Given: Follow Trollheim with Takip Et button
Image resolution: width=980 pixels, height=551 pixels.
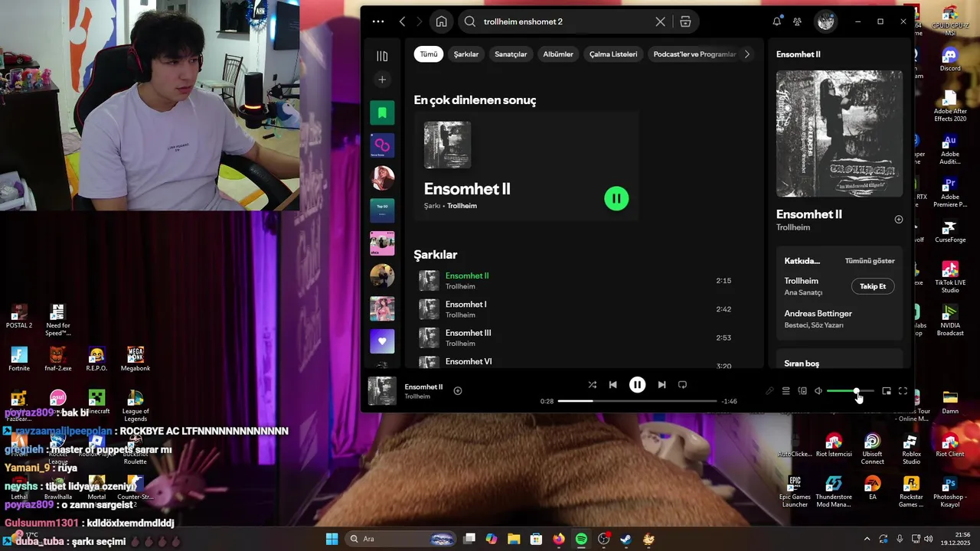Looking at the screenshot, I should coord(873,286).
